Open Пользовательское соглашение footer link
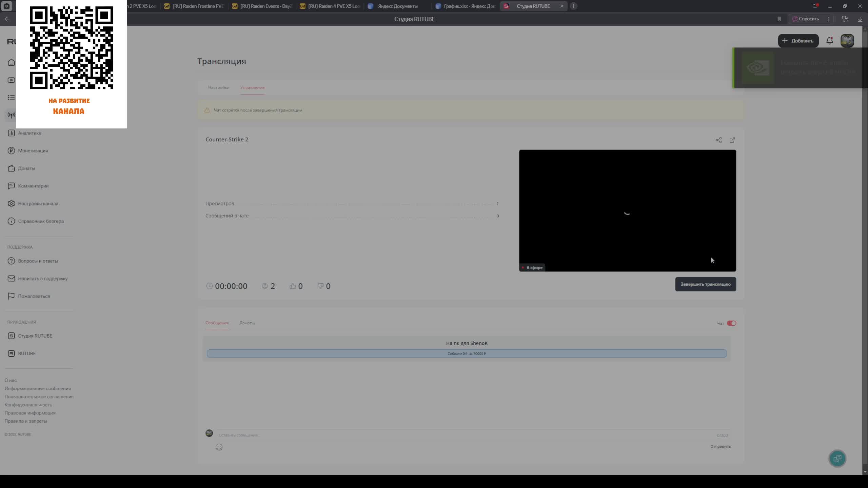 39,396
